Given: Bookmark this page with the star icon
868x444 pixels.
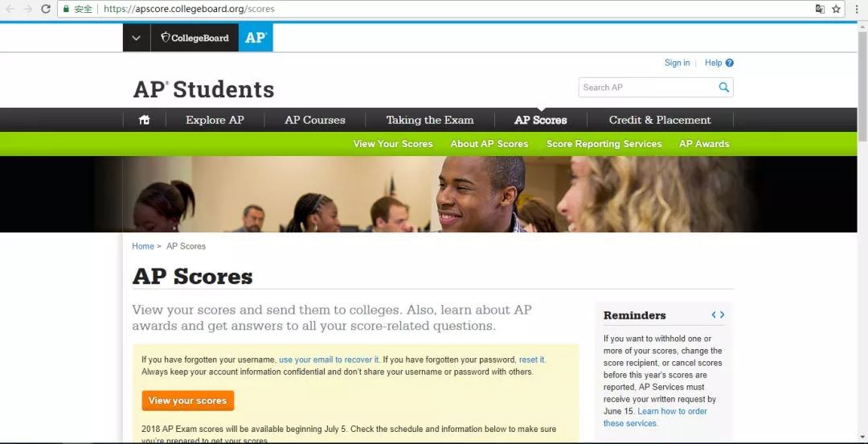Looking at the screenshot, I should [836, 9].
